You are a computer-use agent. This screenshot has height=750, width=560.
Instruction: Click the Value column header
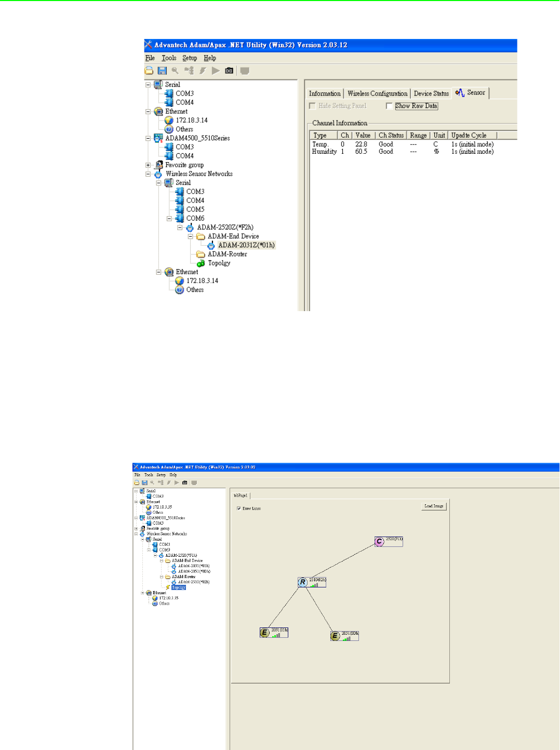pos(364,135)
